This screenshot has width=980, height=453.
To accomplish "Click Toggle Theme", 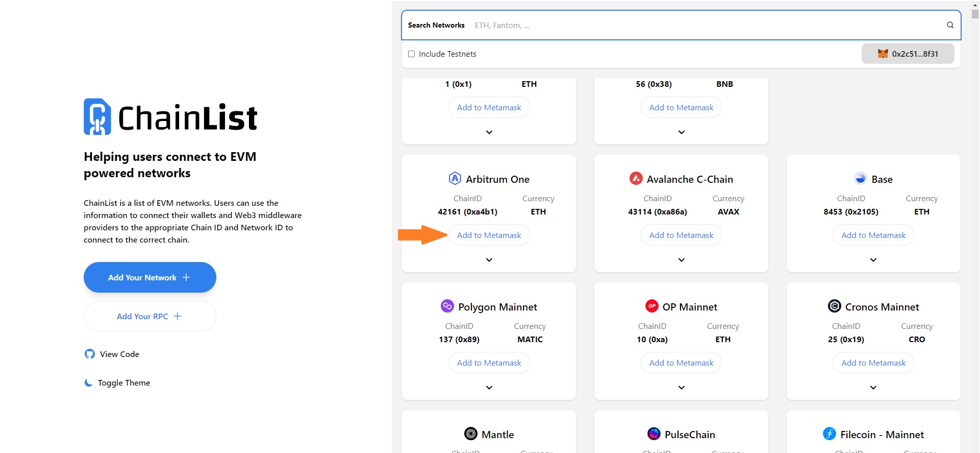I will pyautogui.click(x=117, y=383).
